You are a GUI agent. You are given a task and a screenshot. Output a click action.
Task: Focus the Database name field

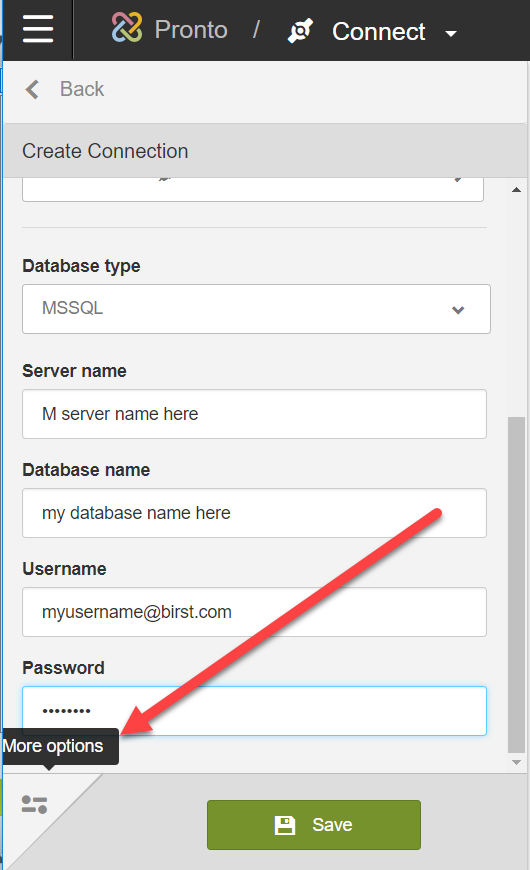(x=254, y=513)
